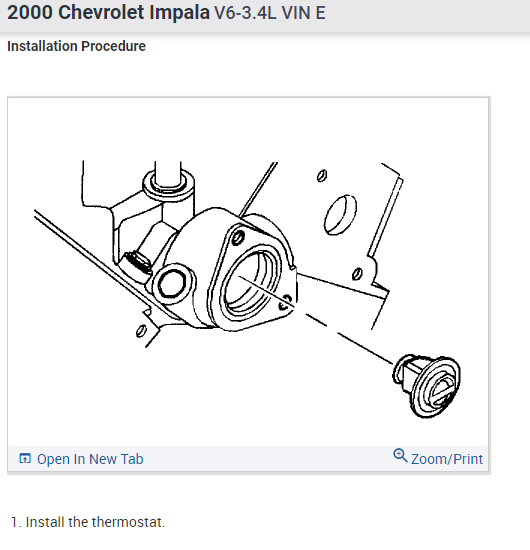Click the threaded sensor fitting in the diagram
Viewport: 530px width, 550px height.
(138, 263)
